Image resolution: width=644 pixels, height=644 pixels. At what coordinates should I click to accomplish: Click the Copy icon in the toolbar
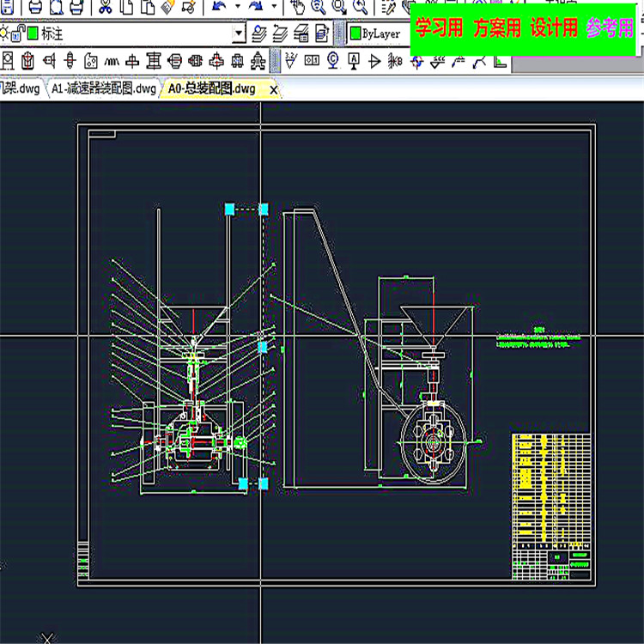coord(126,7)
